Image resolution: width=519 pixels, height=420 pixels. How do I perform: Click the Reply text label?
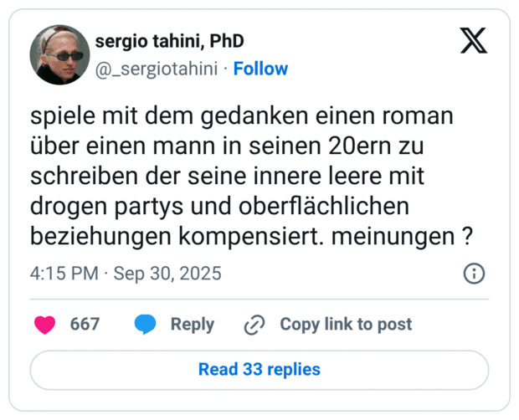coord(193,325)
